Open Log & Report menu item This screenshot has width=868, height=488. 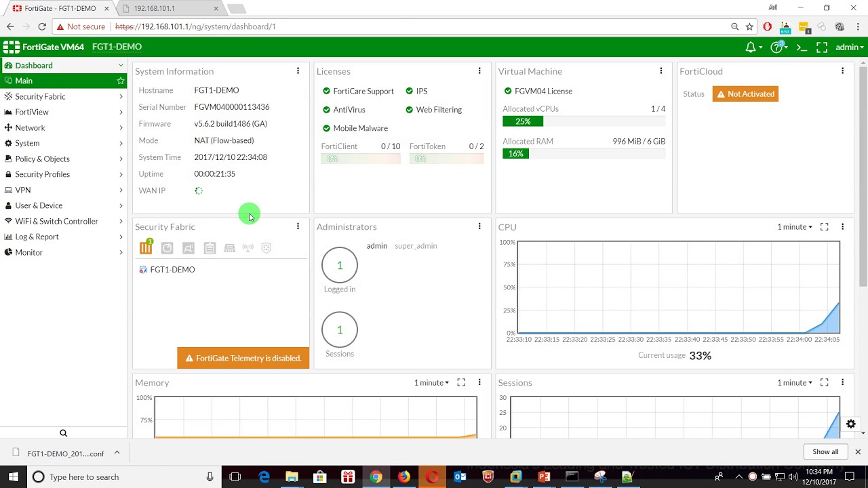click(64, 237)
